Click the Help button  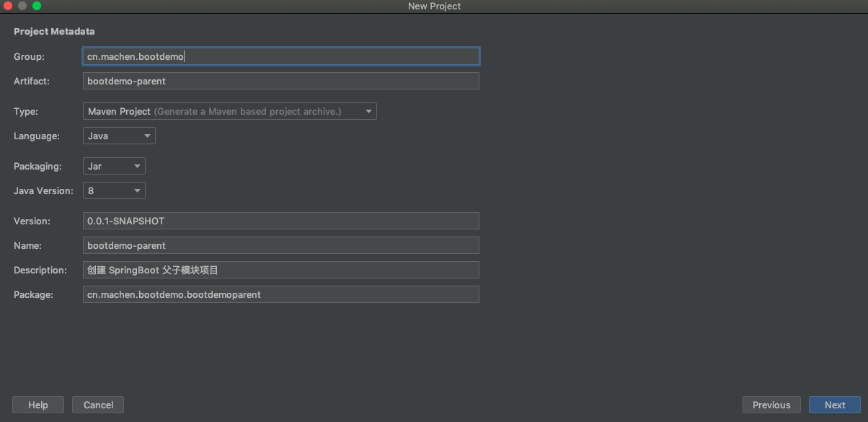click(x=38, y=405)
